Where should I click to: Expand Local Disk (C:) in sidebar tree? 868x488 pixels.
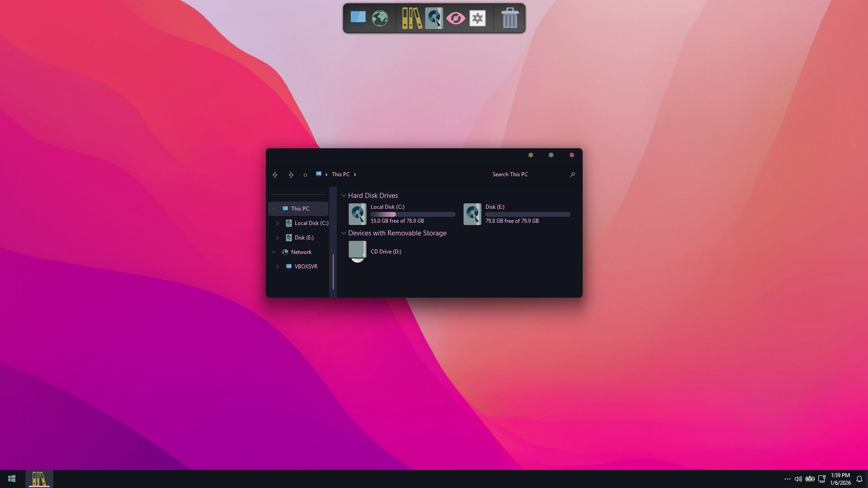point(278,223)
